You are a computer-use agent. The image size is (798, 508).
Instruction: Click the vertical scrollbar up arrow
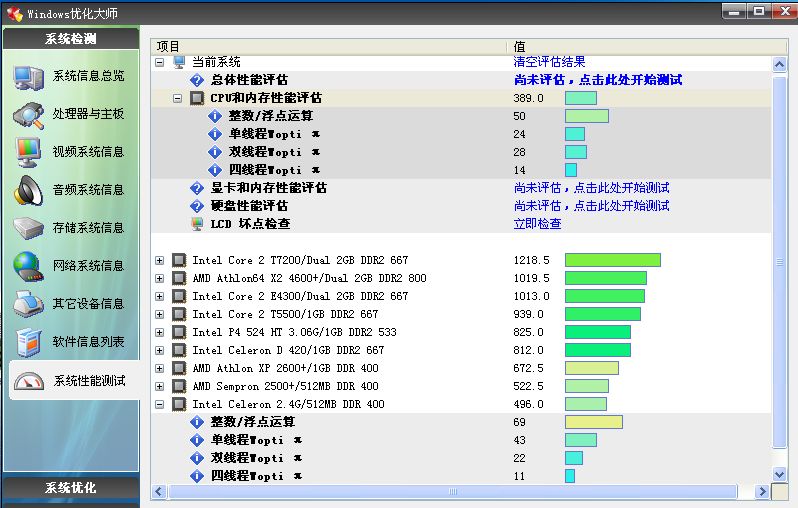(780, 65)
